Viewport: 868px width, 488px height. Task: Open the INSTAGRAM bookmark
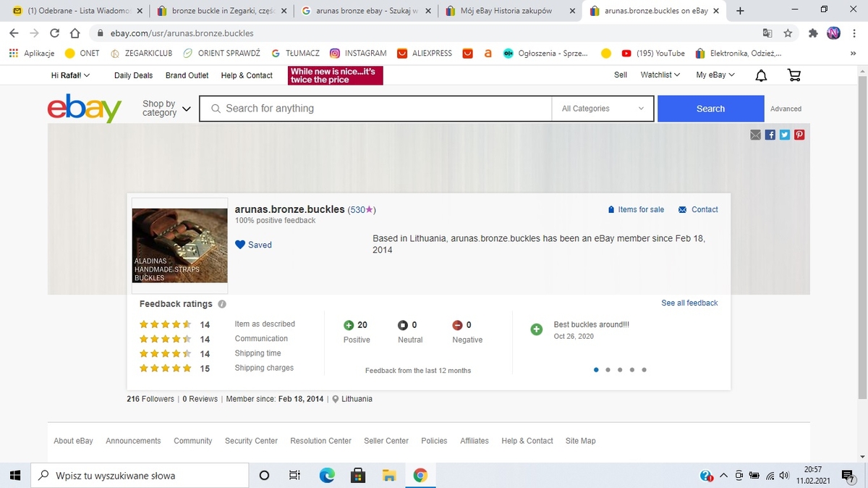pyautogui.click(x=358, y=53)
